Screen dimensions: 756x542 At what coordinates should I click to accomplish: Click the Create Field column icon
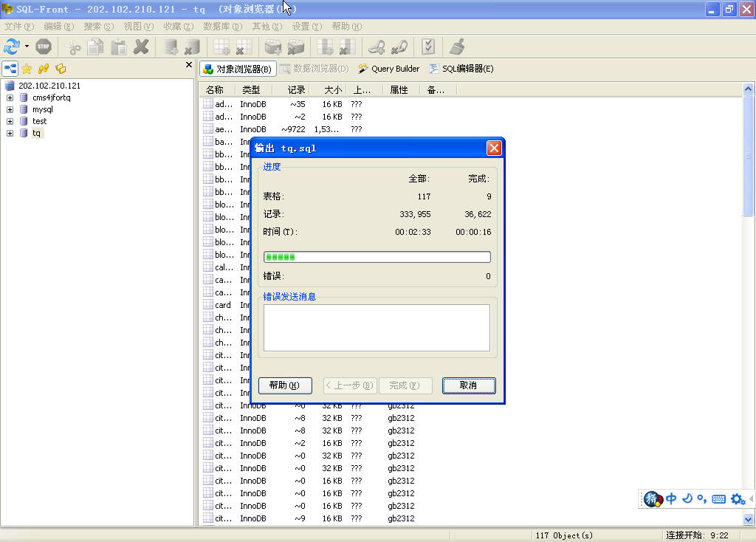tap(325, 47)
